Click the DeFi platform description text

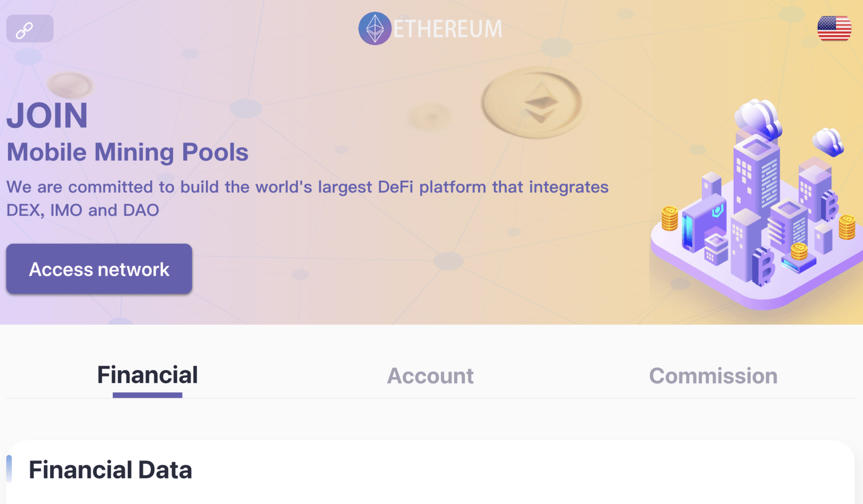tap(308, 198)
